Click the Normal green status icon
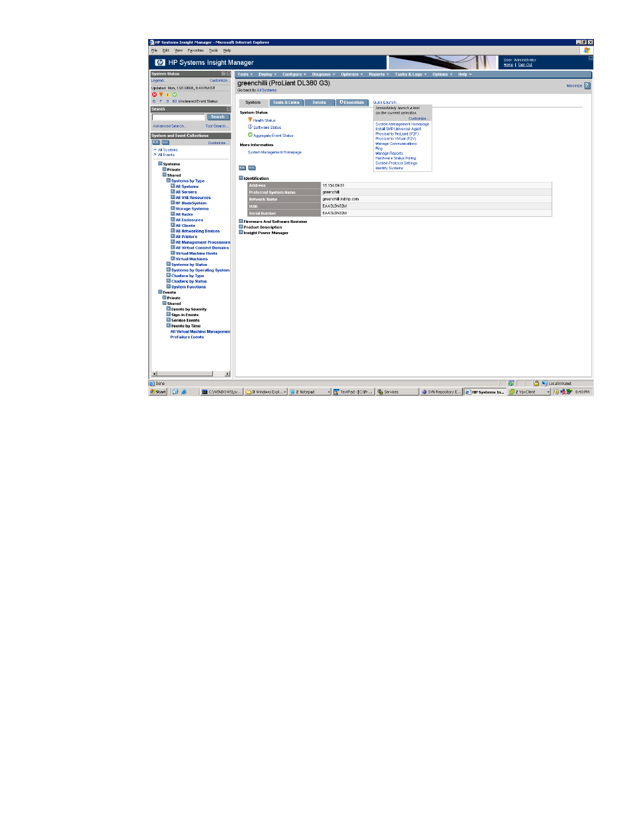The image size is (631, 840). [175, 95]
